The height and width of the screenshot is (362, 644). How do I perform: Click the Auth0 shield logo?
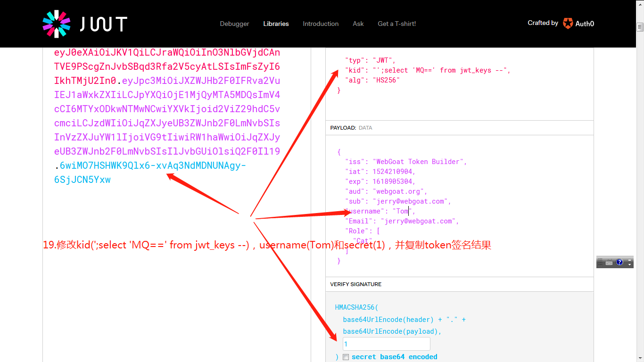tap(568, 24)
